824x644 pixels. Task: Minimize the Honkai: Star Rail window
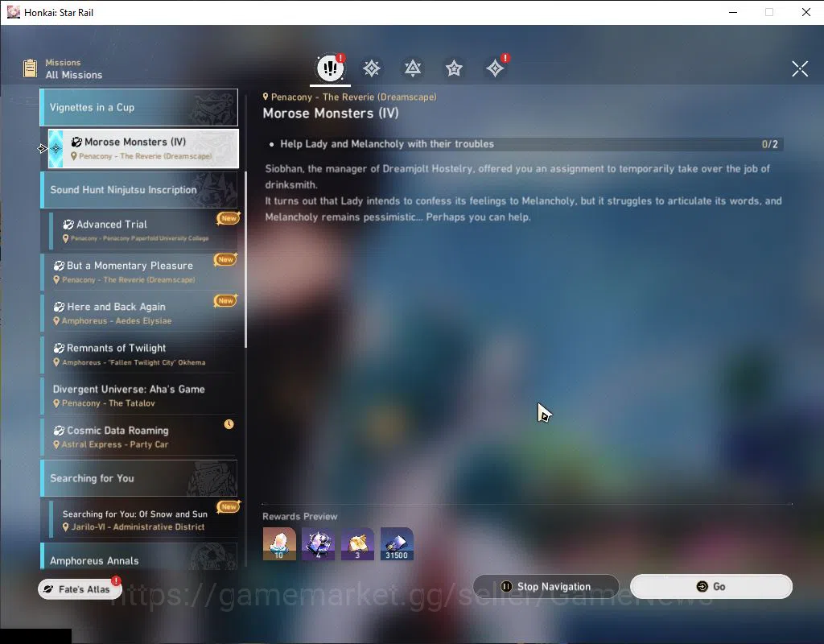(x=733, y=12)
